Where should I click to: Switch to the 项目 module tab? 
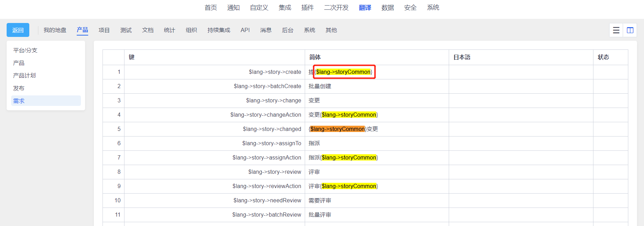(104, 30)
